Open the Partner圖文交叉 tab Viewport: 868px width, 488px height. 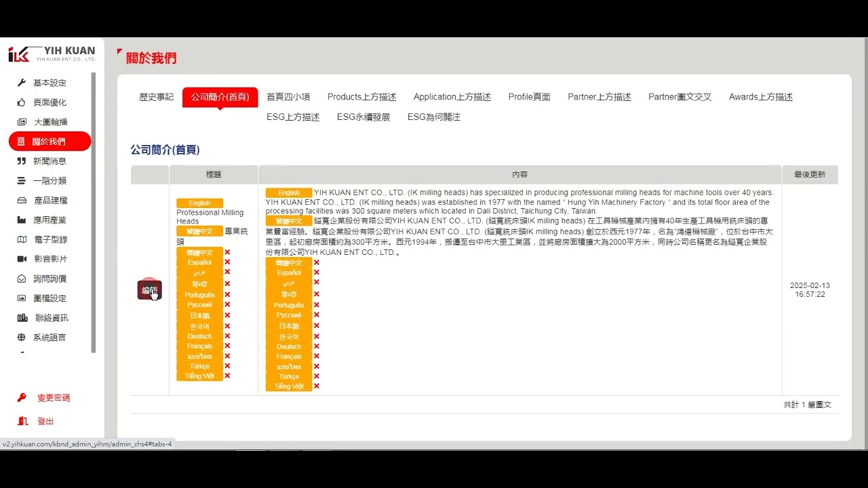(680, 97)
